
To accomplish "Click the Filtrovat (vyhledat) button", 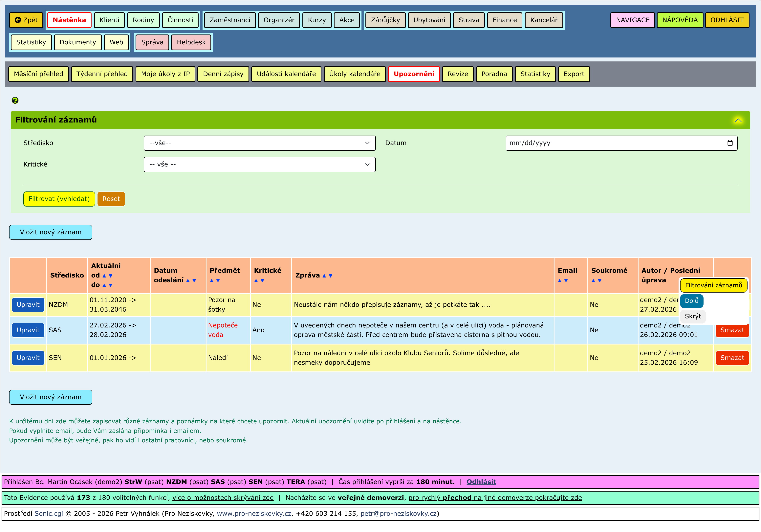I will tap(59, 199).
